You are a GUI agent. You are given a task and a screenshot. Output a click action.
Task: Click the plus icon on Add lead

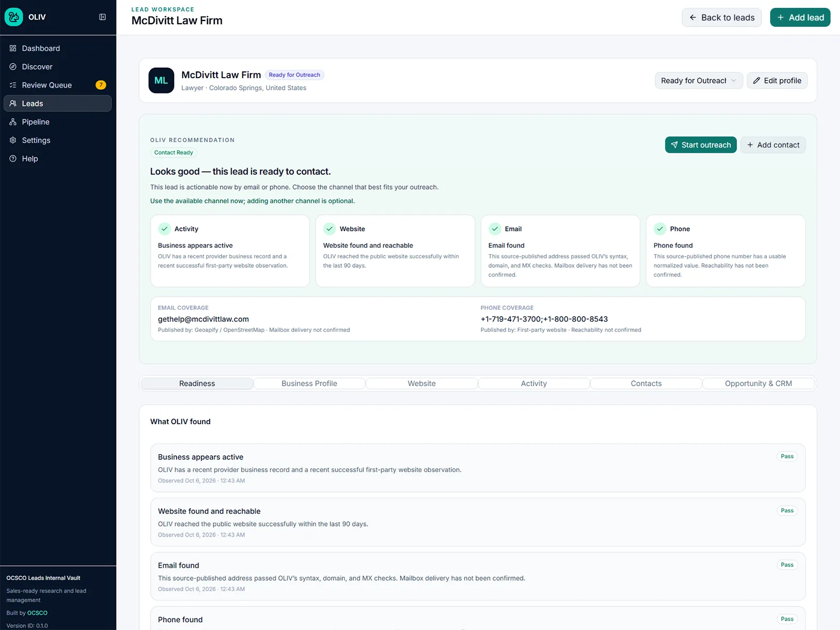tap(781, 17)
